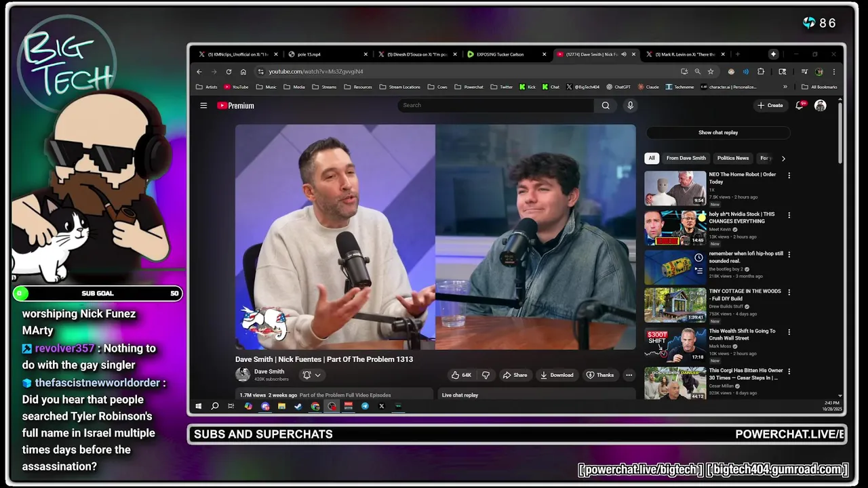Screen dimensions: 868x488
Task: Close the pole 15.mp4 tab
Action: point(366,54)
